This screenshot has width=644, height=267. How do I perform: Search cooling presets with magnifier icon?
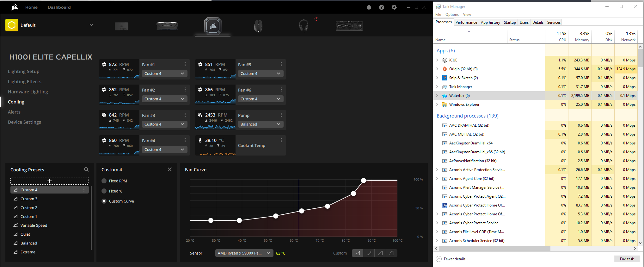86,169
